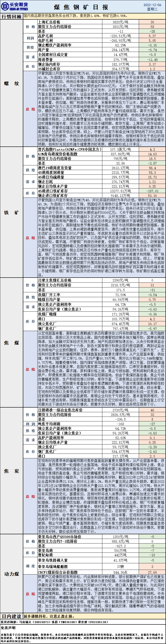Viewport: 166px width, 644px height.
Task: Select the 上海汇总价格 row label
Action: coord(49,22)
